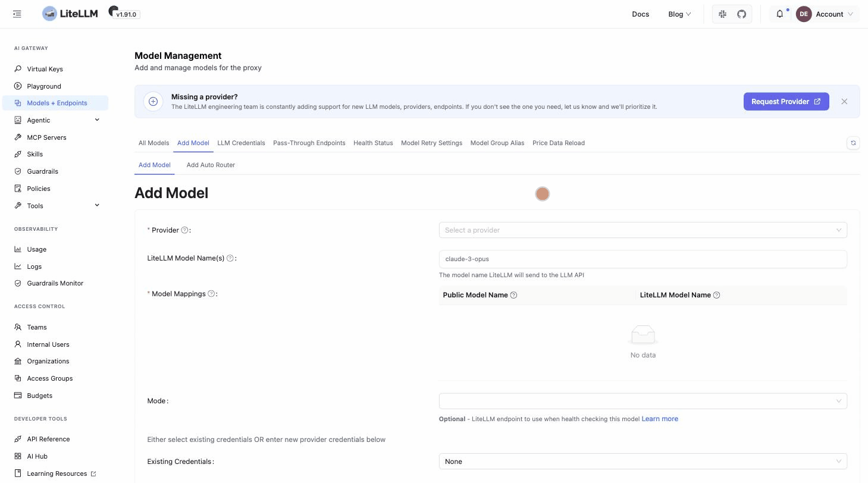
Task: Click the MCP Servers tool icon
Action: click(x=18, y=137)
